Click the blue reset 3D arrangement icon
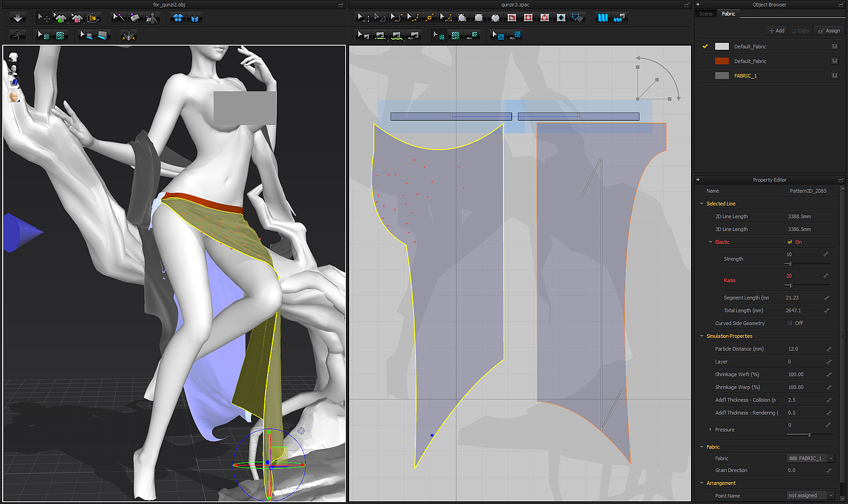The width and height of the screenshot is (848, 504). [x=194, y=18]
